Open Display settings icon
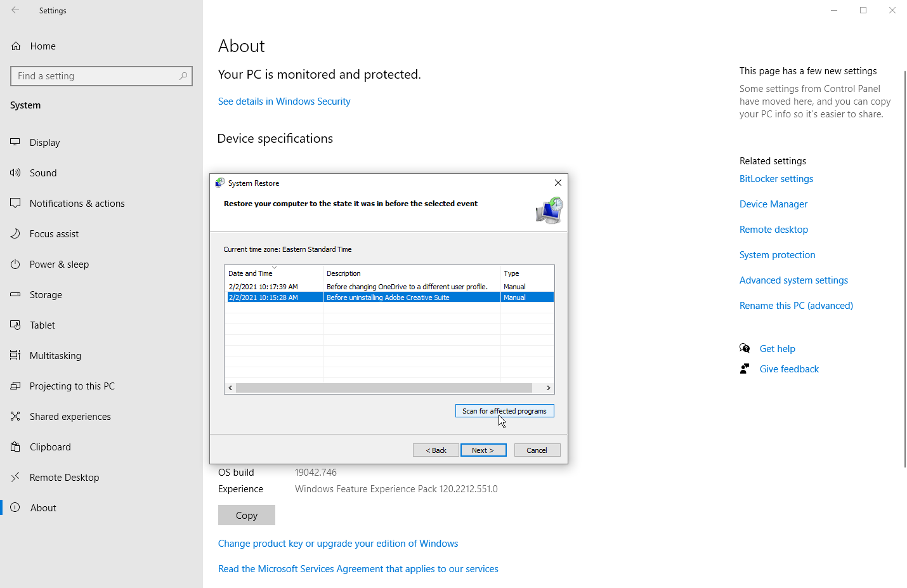The width and height of the screenshot is (907, 588). pyautogui.click(x=15, y=142)
